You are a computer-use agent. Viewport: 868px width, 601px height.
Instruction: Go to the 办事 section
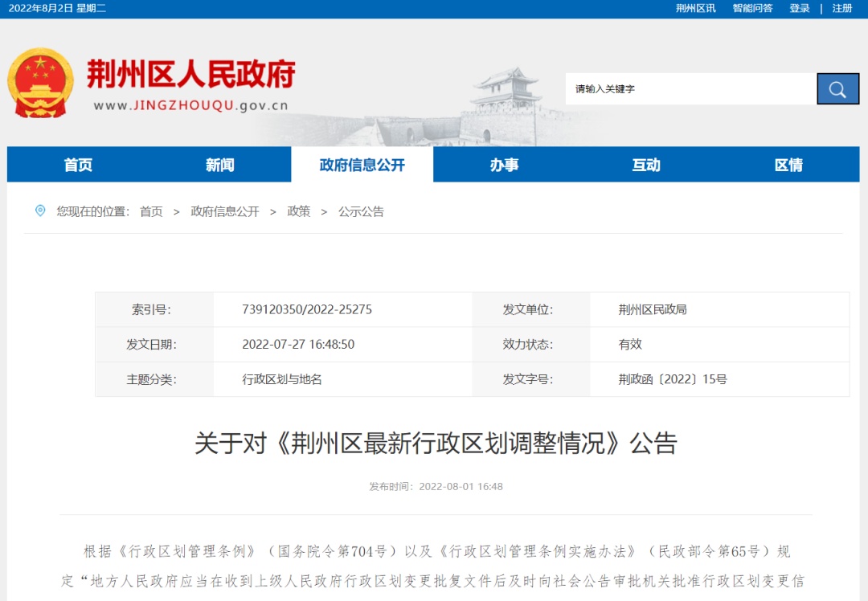[504, 165]
